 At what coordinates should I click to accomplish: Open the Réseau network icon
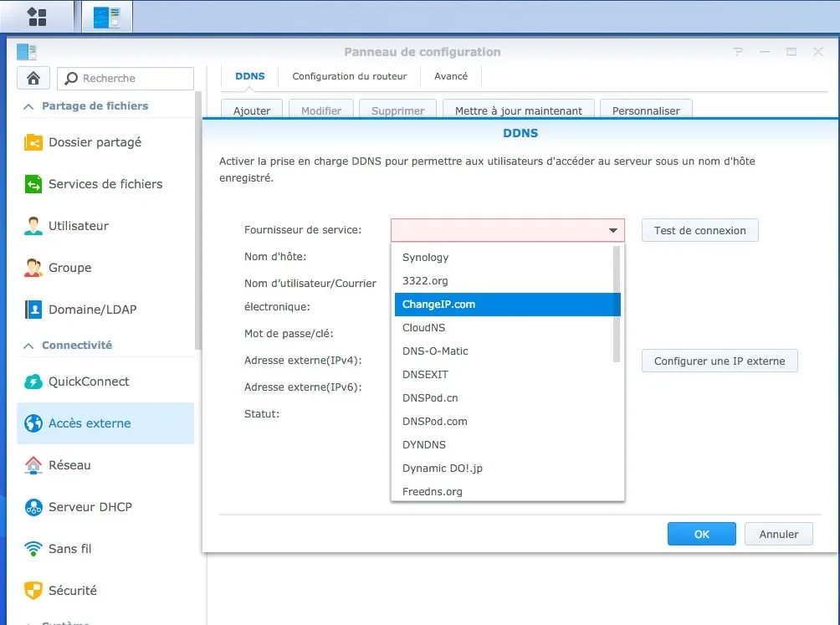[x=33, y=465]
